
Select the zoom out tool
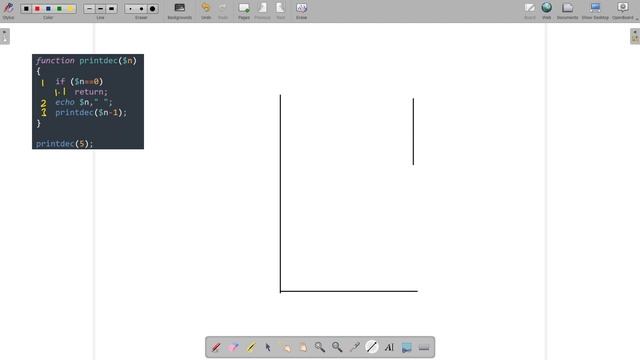click(x=337, y=347)
